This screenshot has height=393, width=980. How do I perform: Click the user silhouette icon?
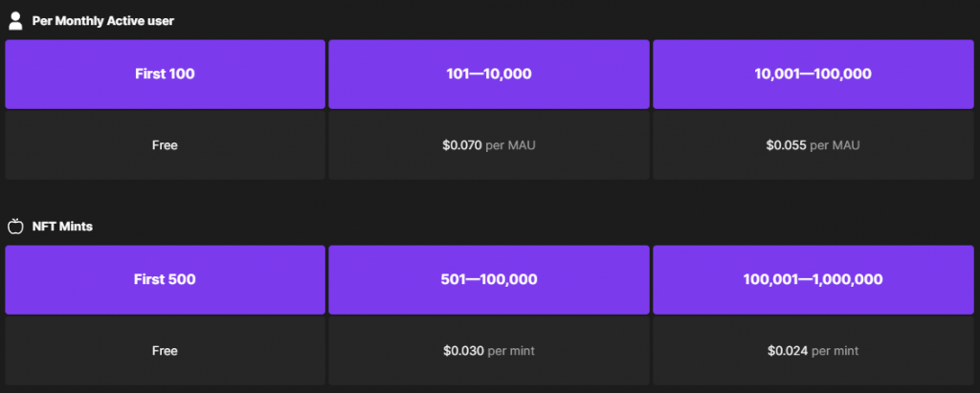tap(15, 21)
